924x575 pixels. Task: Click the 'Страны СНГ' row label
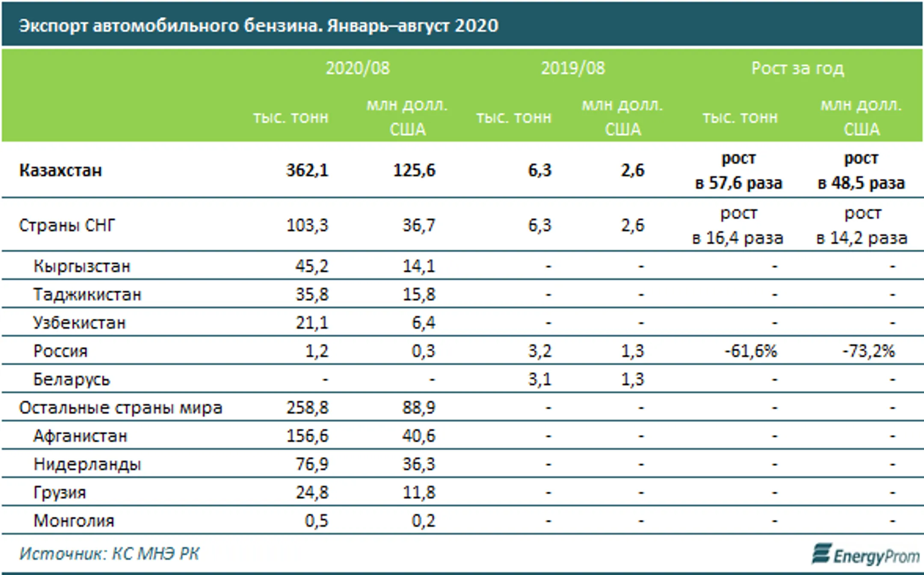(x=67, y=225)
